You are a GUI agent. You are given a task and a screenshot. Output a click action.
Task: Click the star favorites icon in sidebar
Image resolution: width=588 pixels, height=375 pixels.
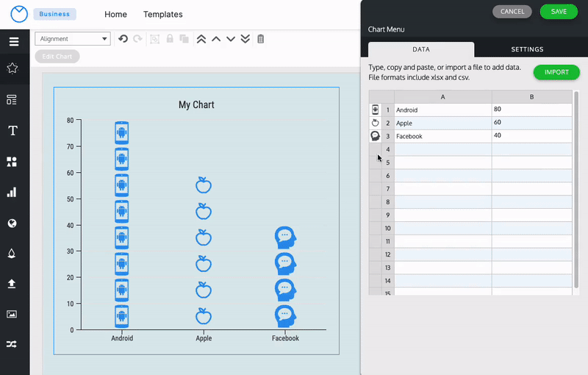12,68
